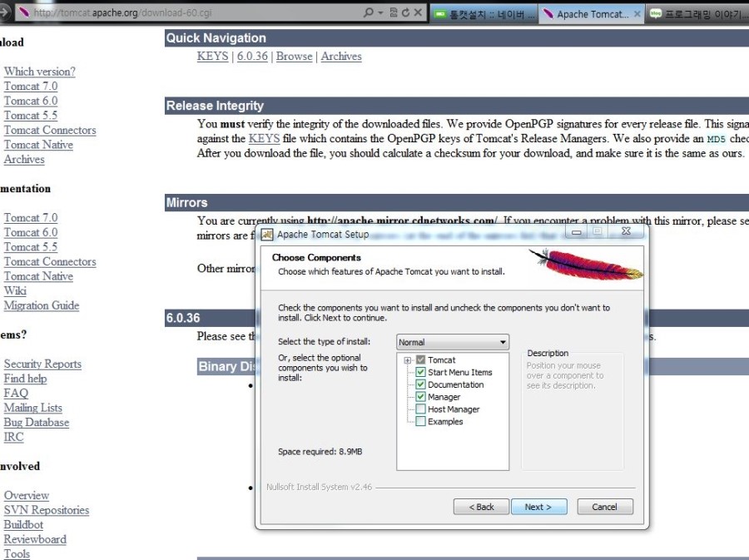Open the SVN Repositories link
This screenshot has width=749, height=560.
pyautogui.click(x=47, y=510)
